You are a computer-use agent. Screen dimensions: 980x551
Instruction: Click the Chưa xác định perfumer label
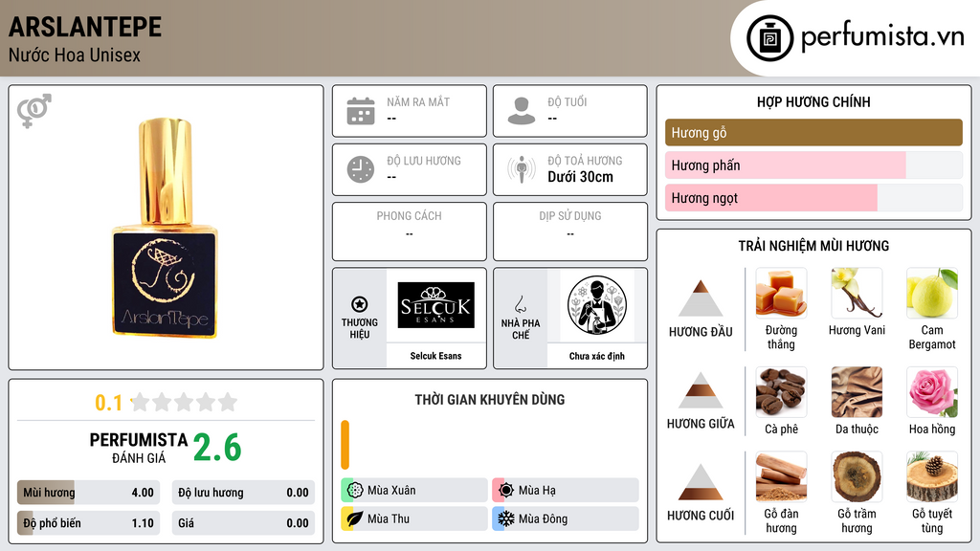tap(597, 356)
